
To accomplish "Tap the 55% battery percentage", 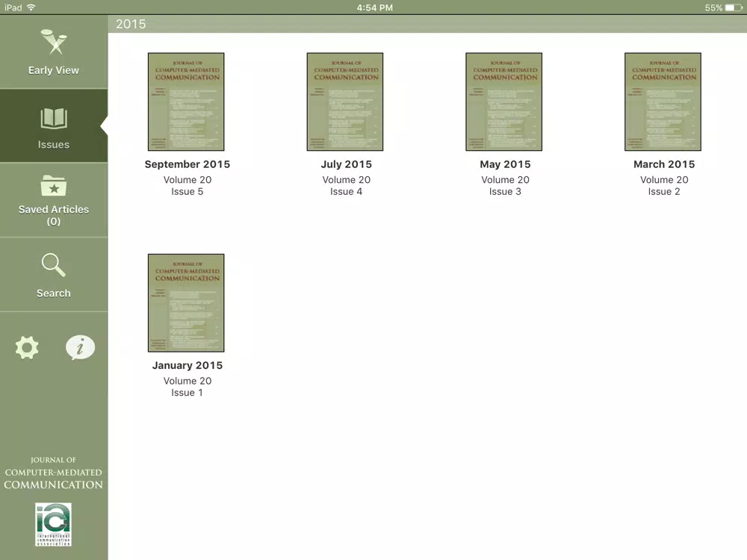I will coord(713,7).
